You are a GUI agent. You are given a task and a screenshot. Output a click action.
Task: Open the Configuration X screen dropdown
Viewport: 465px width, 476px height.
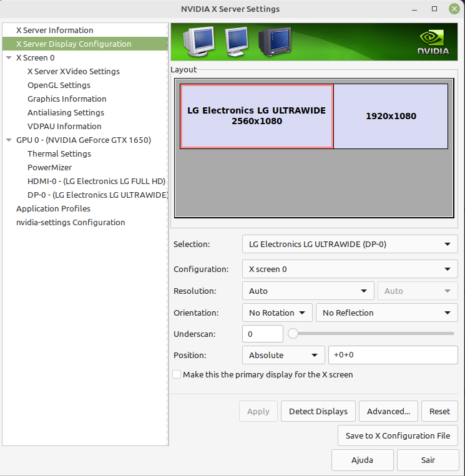[350, 269]
